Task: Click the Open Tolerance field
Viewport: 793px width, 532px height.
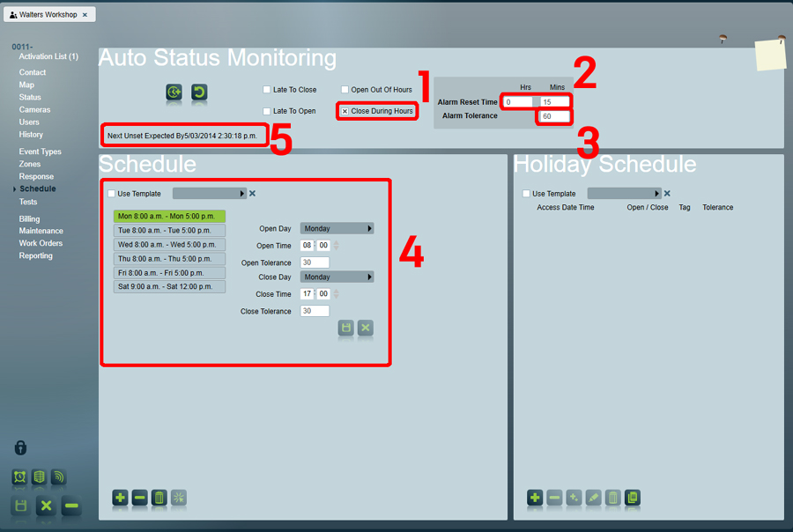Action: (315, 262)
